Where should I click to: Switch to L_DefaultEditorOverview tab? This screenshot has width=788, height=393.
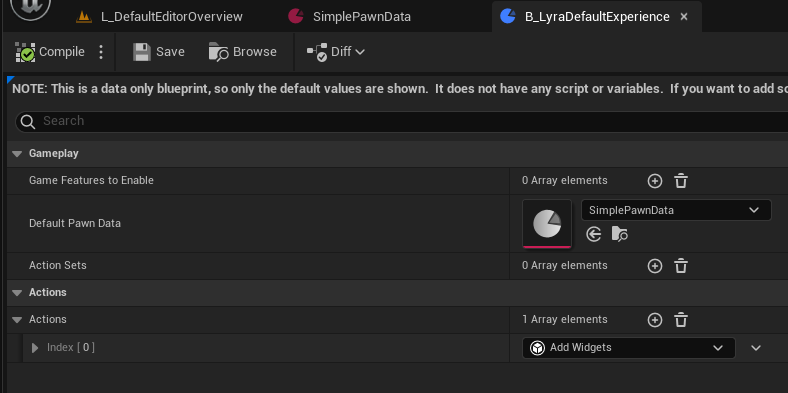coord(159,17)
